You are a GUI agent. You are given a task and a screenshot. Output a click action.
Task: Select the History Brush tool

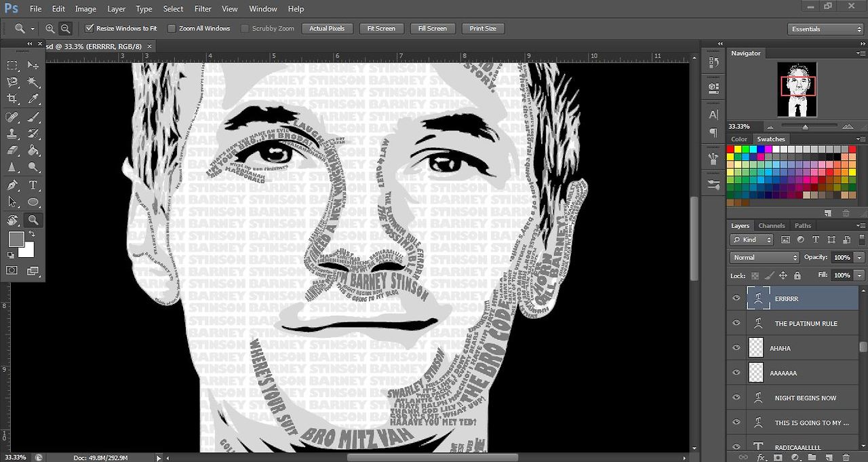pos(33,134)
